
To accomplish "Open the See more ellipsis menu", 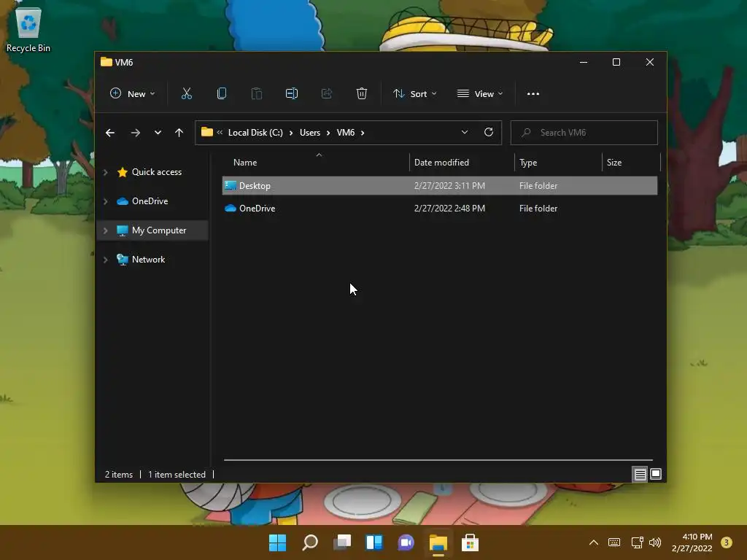I will pos(533,94).
